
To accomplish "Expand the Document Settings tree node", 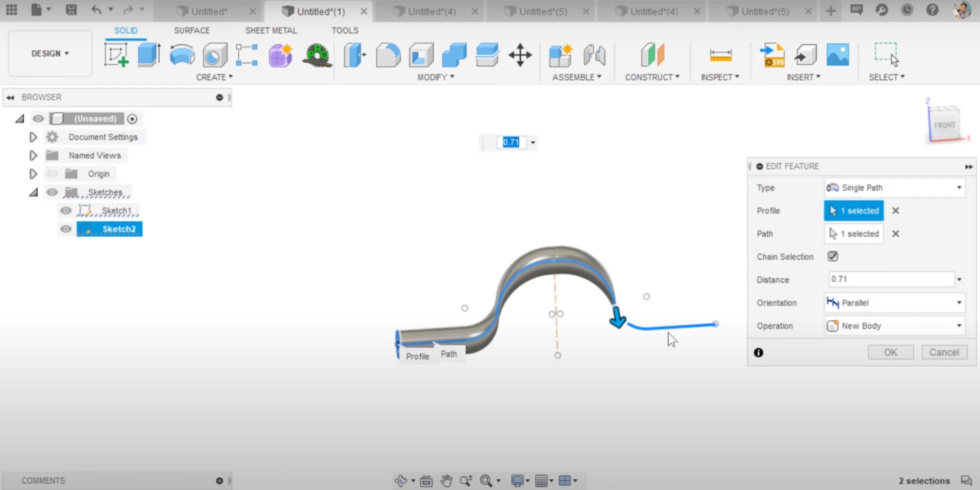I will 33,137.
